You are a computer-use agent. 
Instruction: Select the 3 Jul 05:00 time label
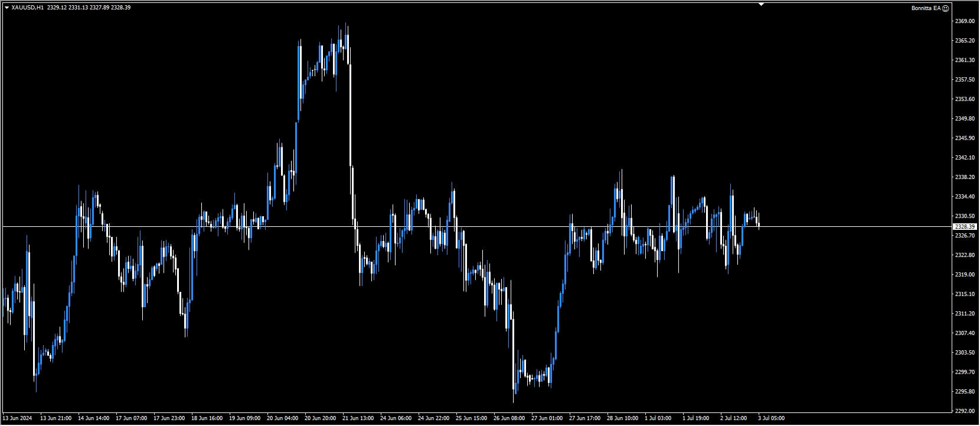[772, 418]
